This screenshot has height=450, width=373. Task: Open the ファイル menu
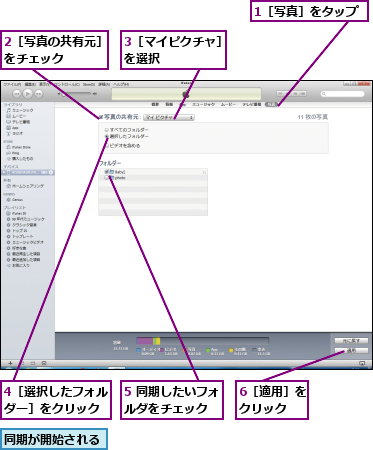[x=12, y=85]
